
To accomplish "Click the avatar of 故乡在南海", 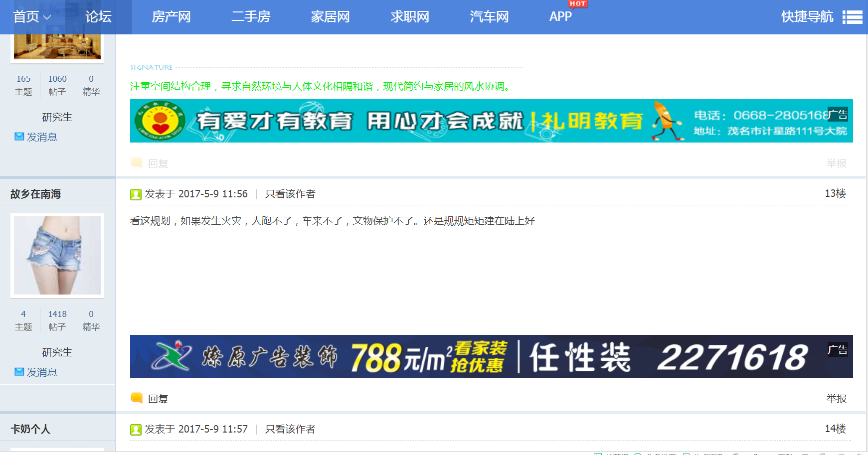I will [x=57, y=255].
